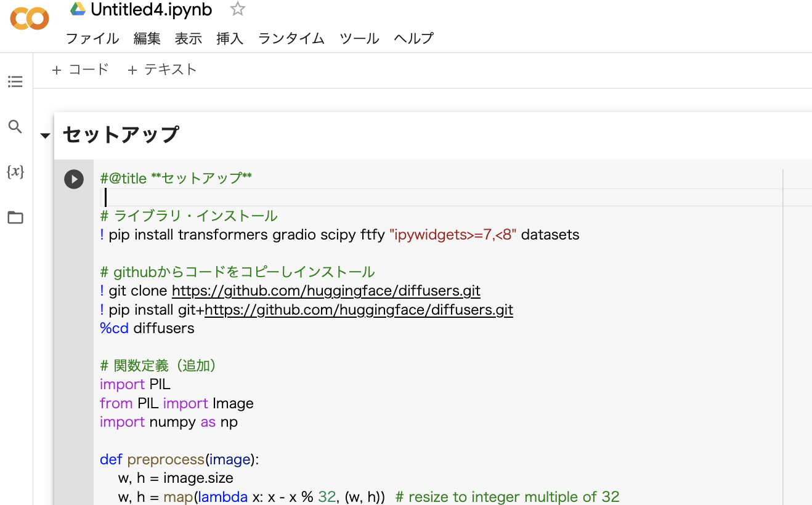This screenshot has height=505, width=812.
Task: Open the file browser sidebar
Action: (15, 217)
